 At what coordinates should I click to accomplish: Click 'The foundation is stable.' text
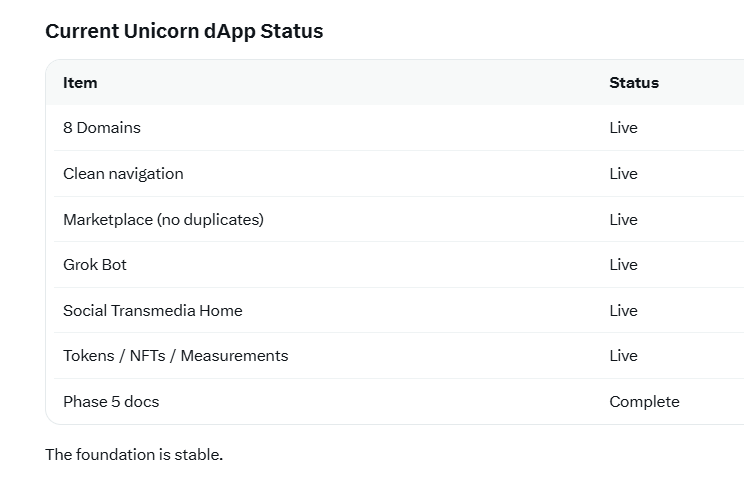(x=134, y=455)
